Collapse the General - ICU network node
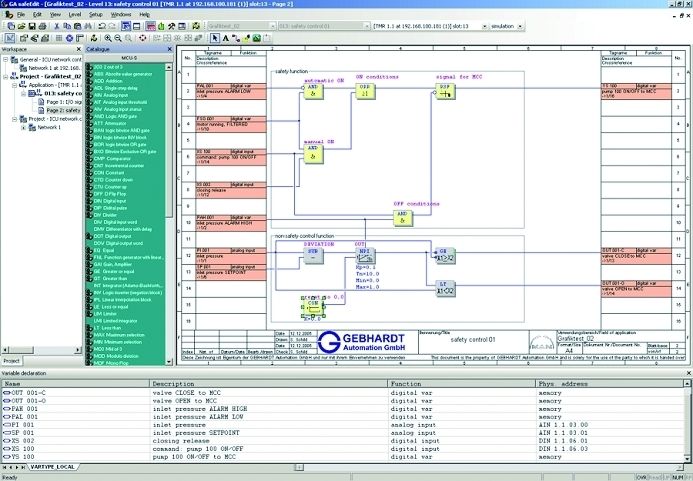 (6, 59)
